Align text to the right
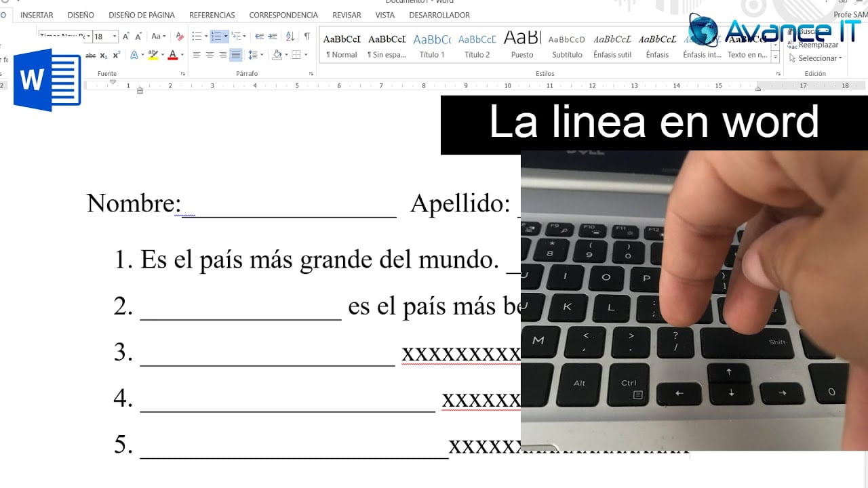868x488 pixels. click(x=222, y=55)
